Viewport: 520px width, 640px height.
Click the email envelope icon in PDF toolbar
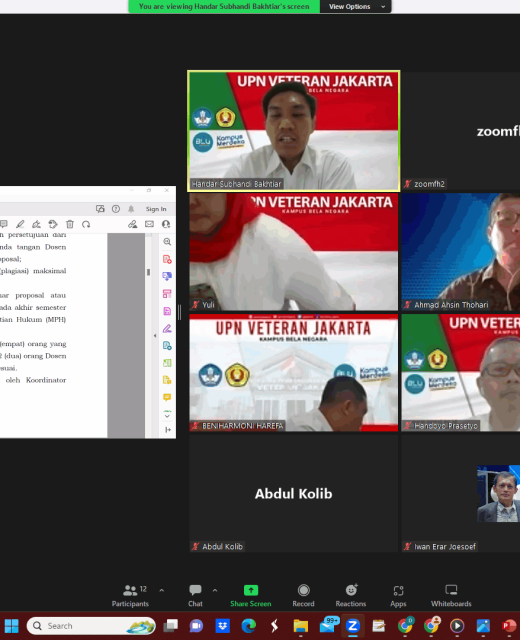coord(149,224)
